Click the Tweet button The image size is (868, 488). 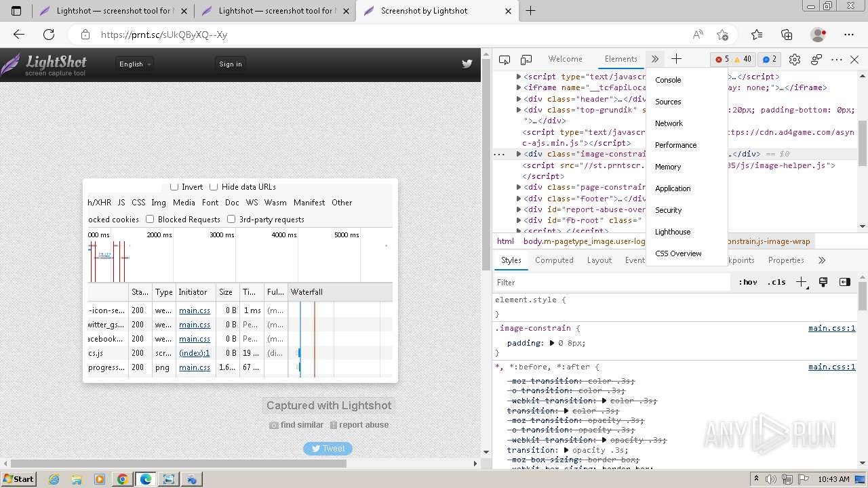tap(328, 449)
